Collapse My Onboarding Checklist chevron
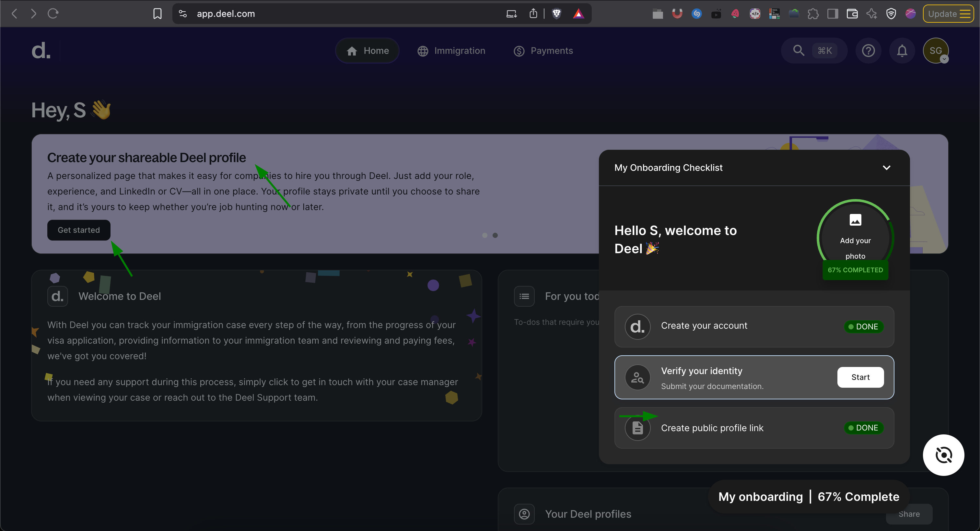The height and width of the screenshot is (531, 980). (x=886, y=168)
